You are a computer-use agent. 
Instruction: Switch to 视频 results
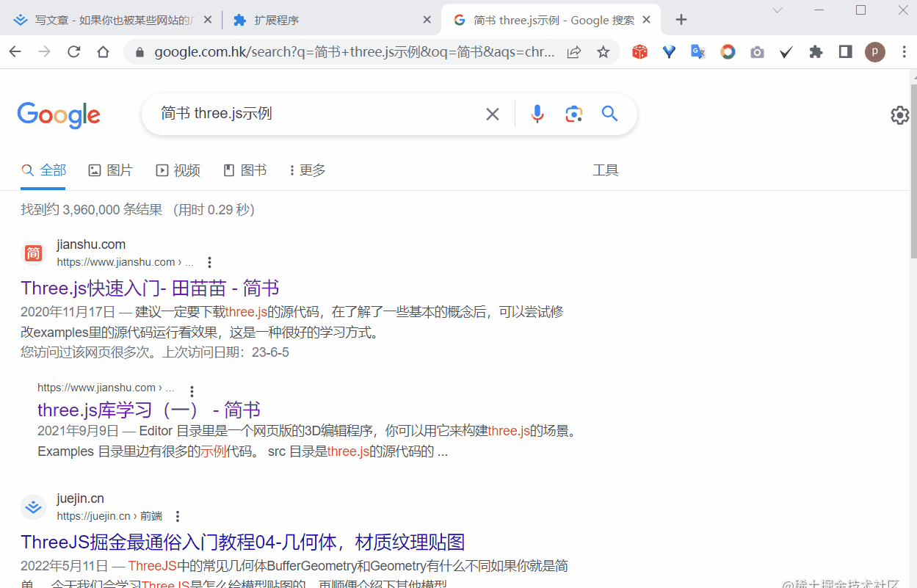178,170
